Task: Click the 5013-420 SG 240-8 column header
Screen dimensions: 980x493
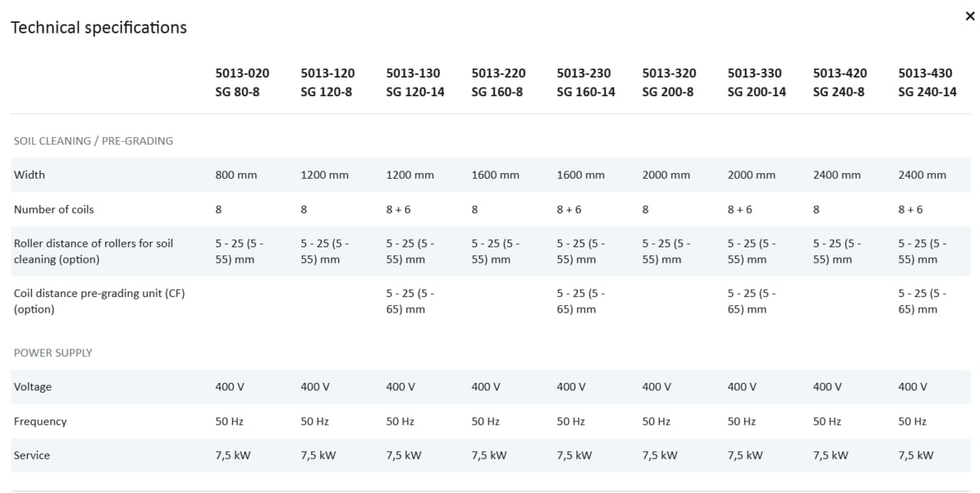Action: pos(840,82)
